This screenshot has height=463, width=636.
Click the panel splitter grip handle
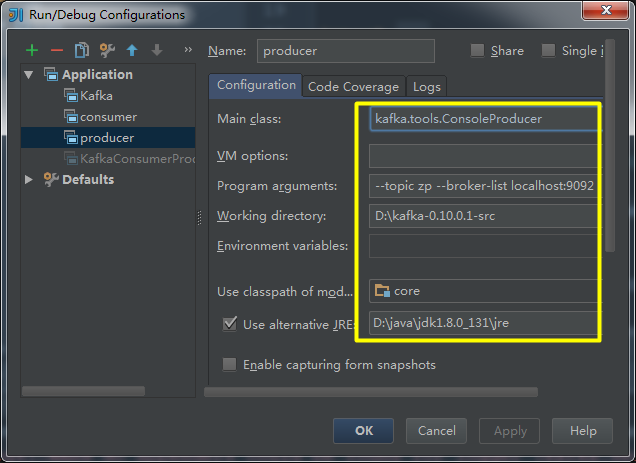[199, 218]
